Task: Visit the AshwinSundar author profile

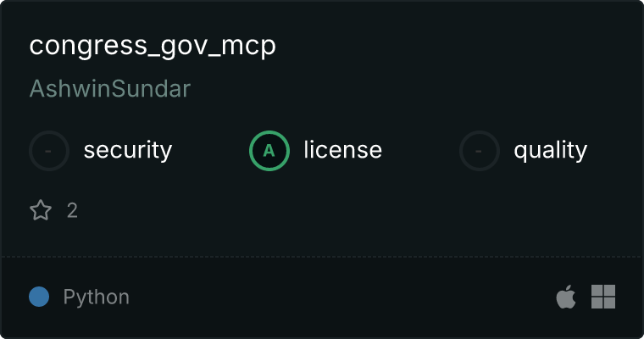Action: click(110, 89)
